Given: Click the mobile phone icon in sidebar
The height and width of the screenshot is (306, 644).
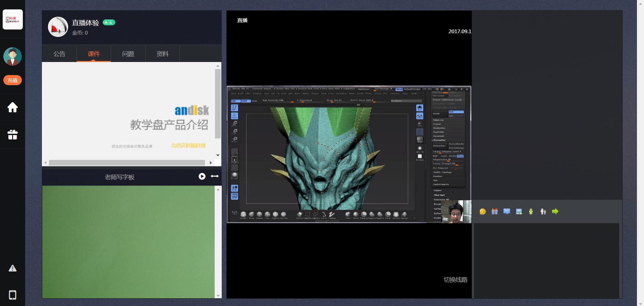Looking at the screenshot, I should [x=12, y=295].
